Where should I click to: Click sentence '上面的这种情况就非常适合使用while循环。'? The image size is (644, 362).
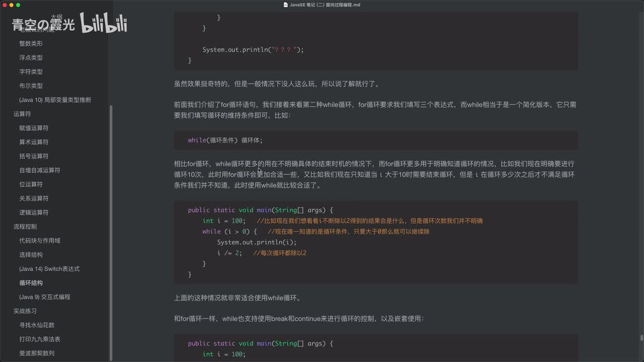237,298
